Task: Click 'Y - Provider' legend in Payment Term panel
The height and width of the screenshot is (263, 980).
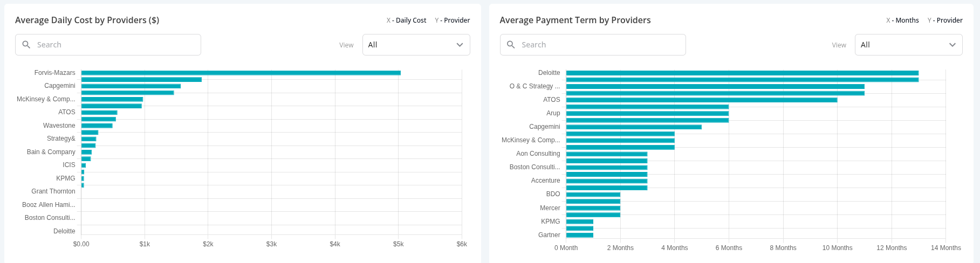Action: tap(945, 20)
